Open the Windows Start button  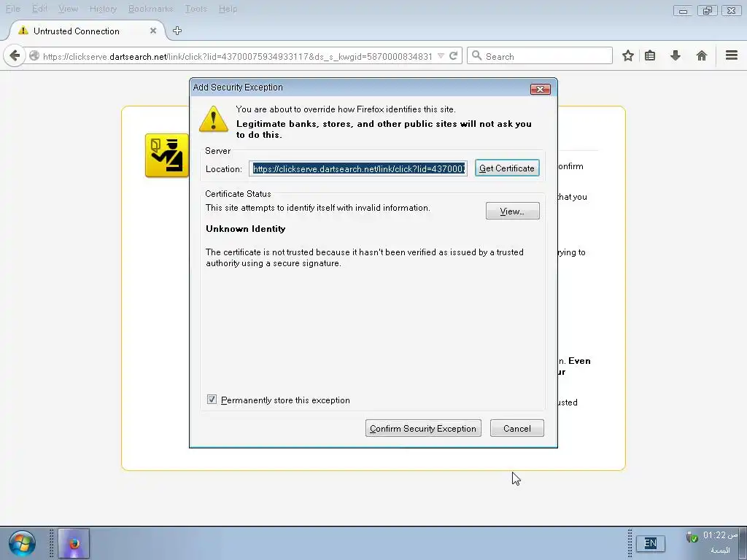click(22, 543)
